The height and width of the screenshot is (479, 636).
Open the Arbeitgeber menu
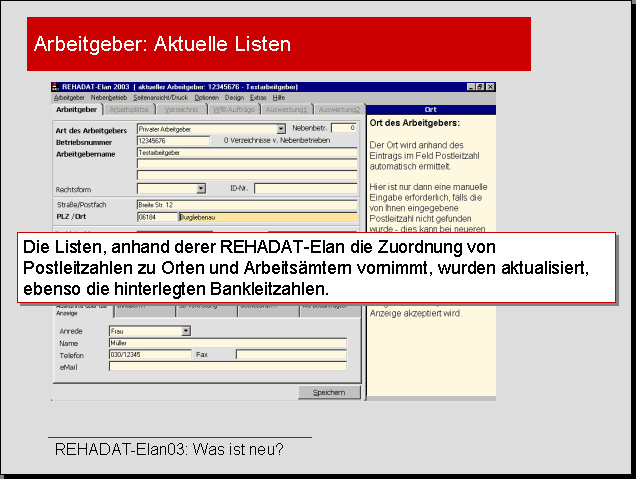point(69,98)
